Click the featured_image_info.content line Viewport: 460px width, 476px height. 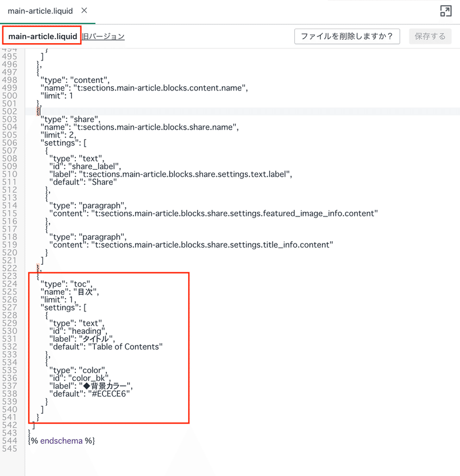(x=213, y=214)
